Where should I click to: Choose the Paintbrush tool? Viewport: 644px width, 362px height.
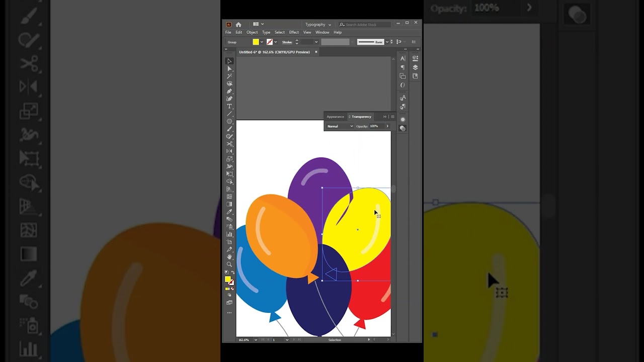pos(229,129)
